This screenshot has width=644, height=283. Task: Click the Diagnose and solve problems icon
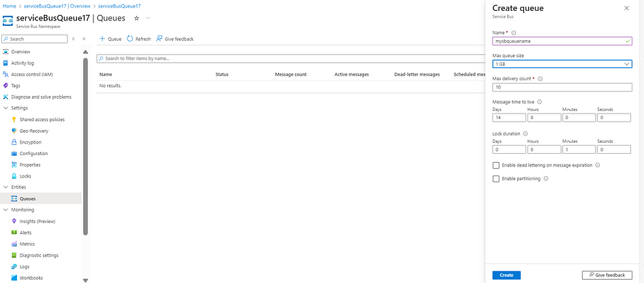coord(5,97)
